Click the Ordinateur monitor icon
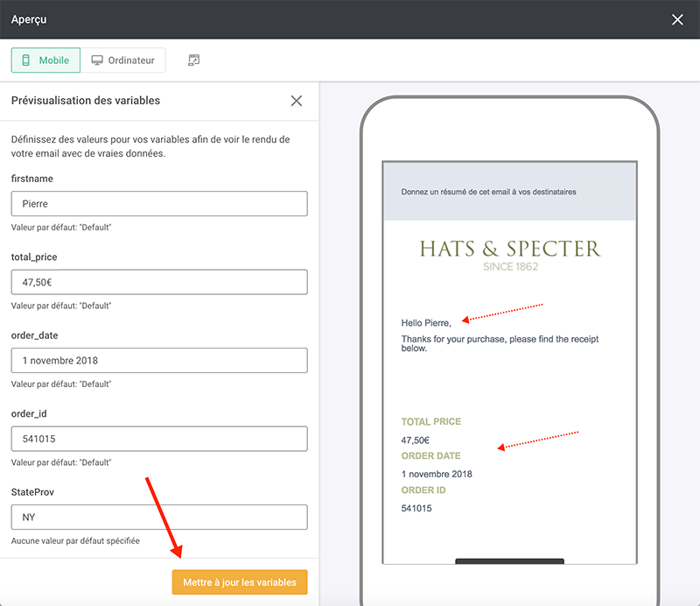 click(x=97, y=60)
